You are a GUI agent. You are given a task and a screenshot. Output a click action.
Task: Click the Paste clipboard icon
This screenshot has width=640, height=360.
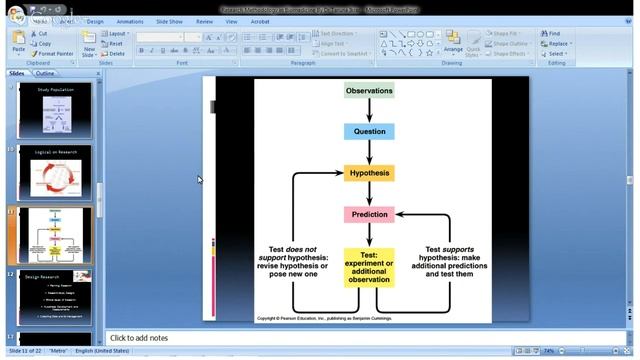click(x=18, y=38)
